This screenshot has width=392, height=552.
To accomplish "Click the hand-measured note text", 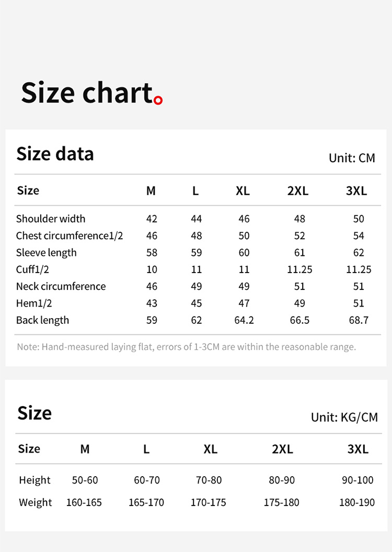I will [x=186, y=347].
